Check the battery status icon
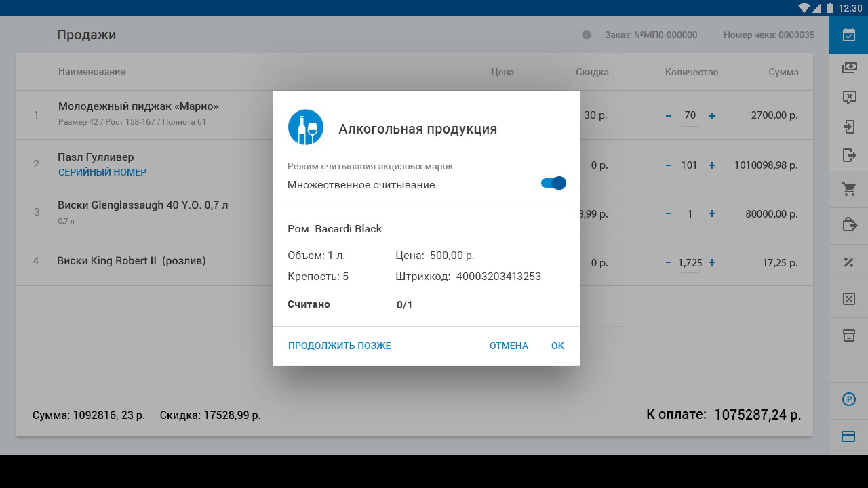The image size is (868, 488). [x=831, y=8]
